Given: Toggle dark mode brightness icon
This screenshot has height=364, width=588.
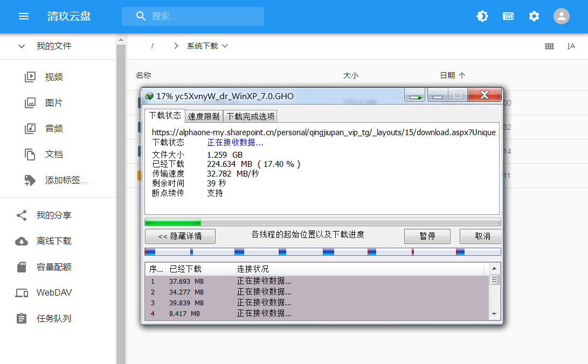Looking at the screenshot, I should point(482,16).
